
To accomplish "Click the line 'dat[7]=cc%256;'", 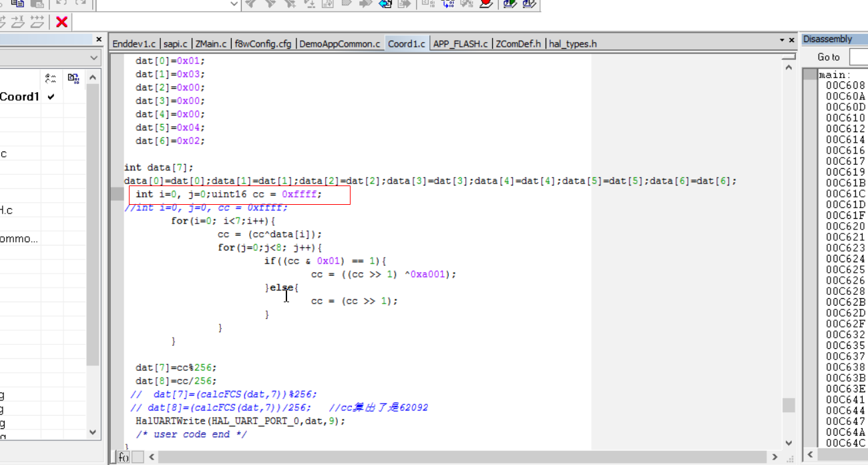I will point(176,368).
